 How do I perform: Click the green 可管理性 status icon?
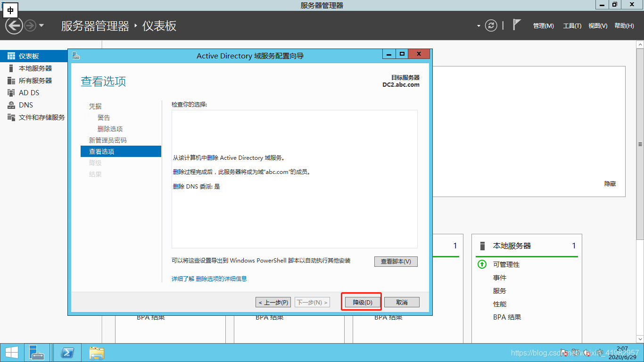[482, 264]
